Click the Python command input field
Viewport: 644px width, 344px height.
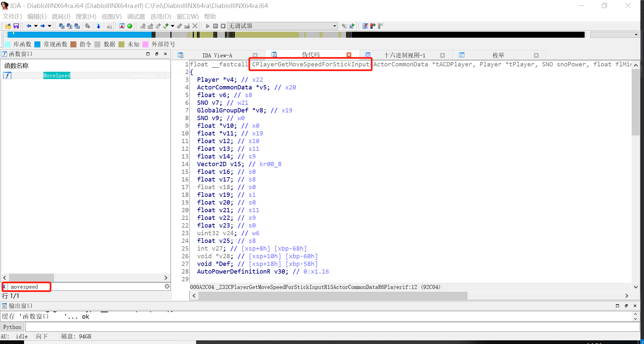click(x=332, y=327)
